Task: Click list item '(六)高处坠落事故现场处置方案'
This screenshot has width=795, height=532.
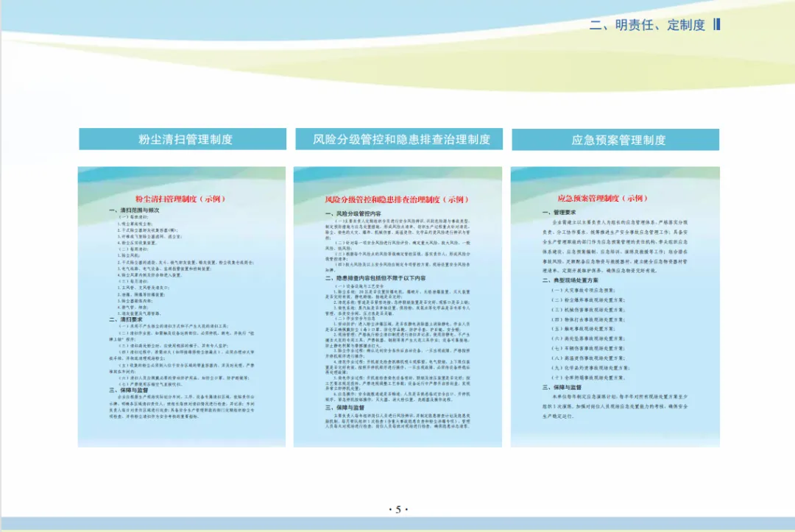Action: [x=589, y=338]
